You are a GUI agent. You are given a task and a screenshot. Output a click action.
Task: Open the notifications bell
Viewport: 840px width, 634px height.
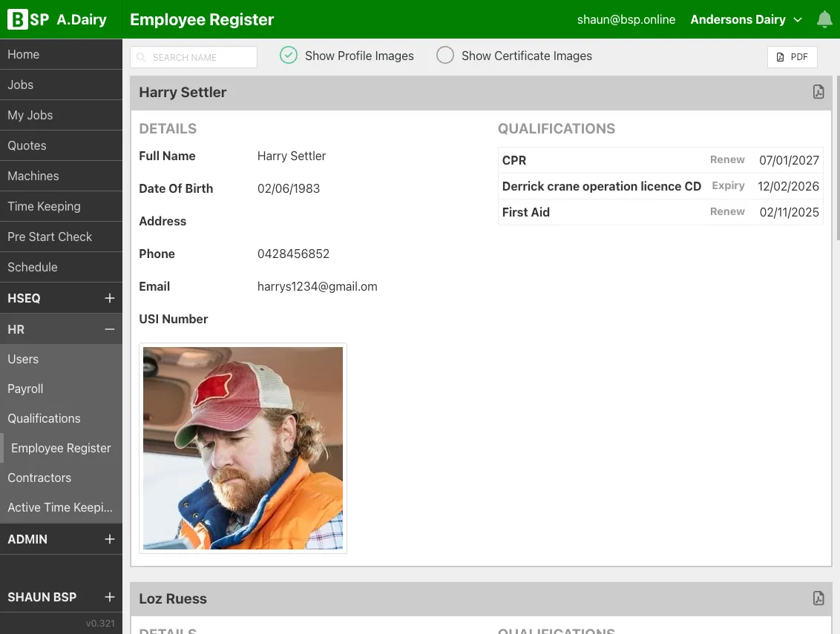[x=824, y=20]
